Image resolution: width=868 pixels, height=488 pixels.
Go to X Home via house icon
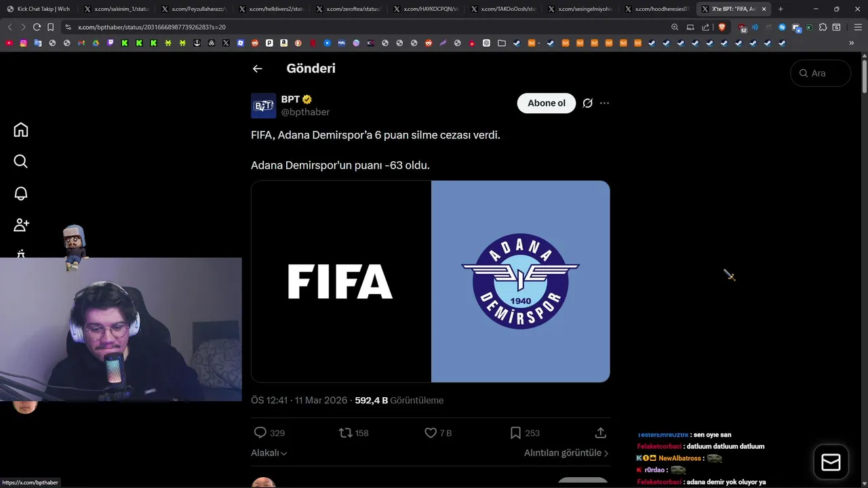(21, 129)
